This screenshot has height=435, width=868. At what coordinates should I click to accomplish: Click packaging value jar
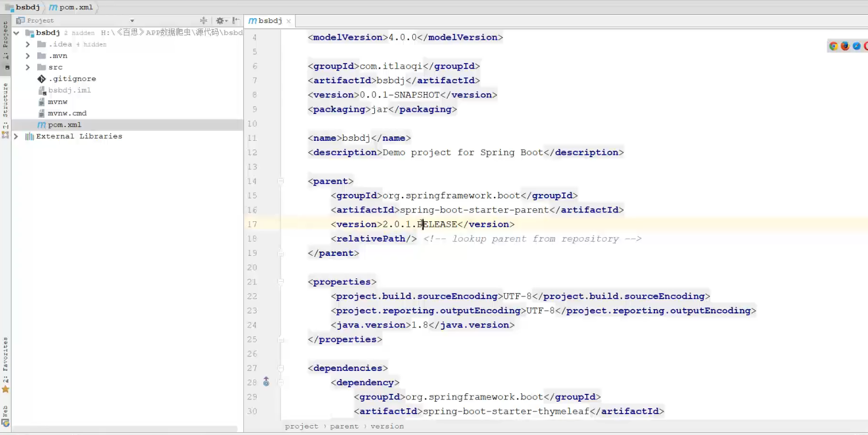pos(379,109)
